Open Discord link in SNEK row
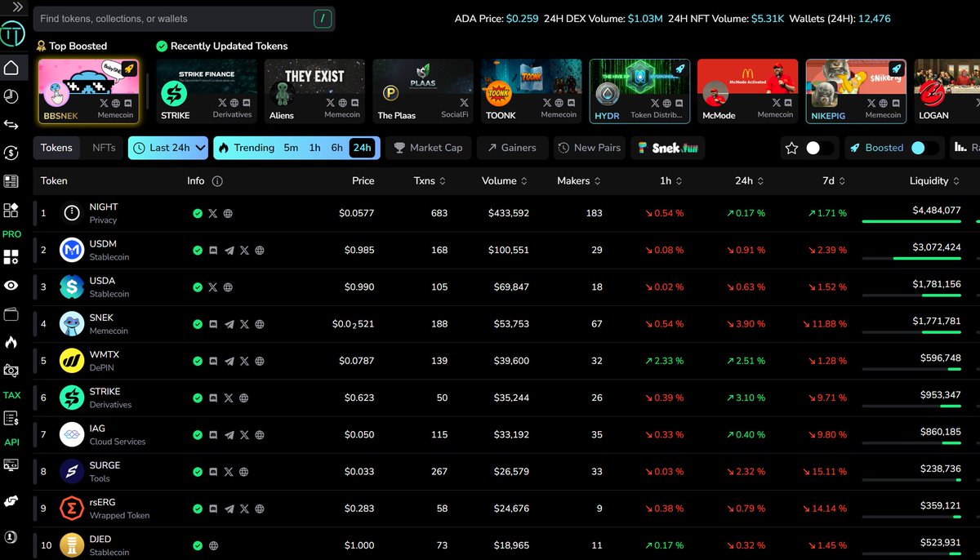980x560 pixels. [213, 324]
